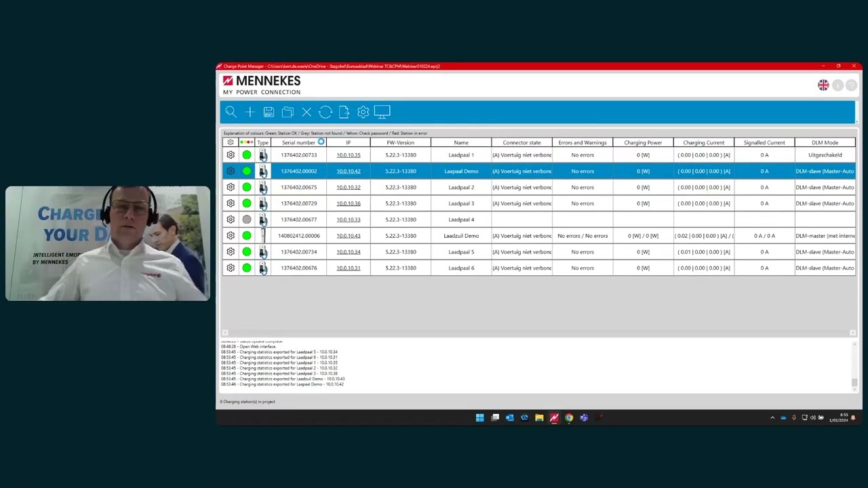The image size is (868, 488).
Task: Open project with folder toolbar icon
Action: coord(288,112)
